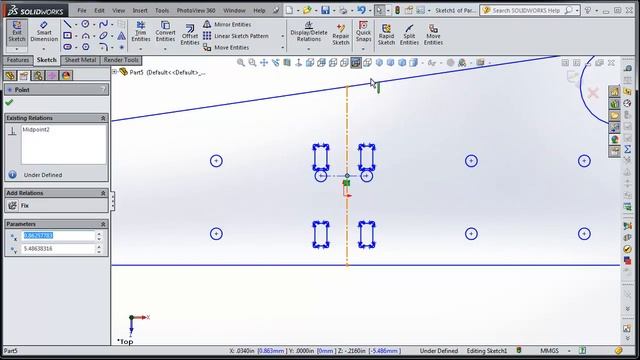This screenshot has width=640, height=360.
Task: Open the DisplayManager tab icon
Action: click(x=66, y=76)
